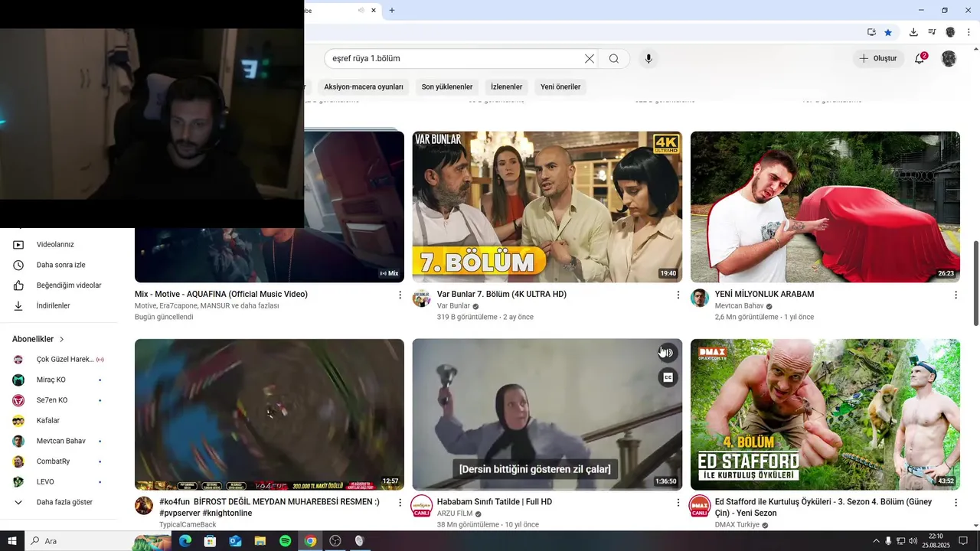The height and width of the screenshot is (551, 980).
Task: Toggle mute on Hababam Sınıfı preview
Action: click(668, 353)
